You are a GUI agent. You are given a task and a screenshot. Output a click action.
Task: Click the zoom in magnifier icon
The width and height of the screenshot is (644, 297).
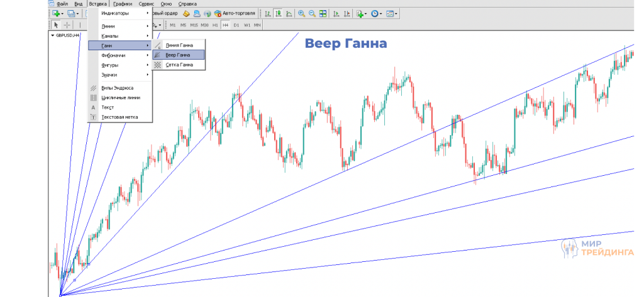point(301,13)
